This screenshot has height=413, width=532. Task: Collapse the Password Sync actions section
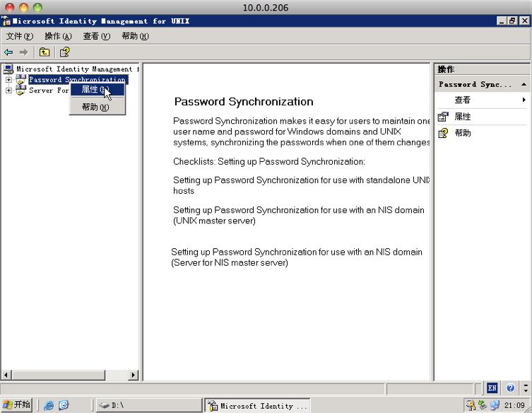(524, 84)
